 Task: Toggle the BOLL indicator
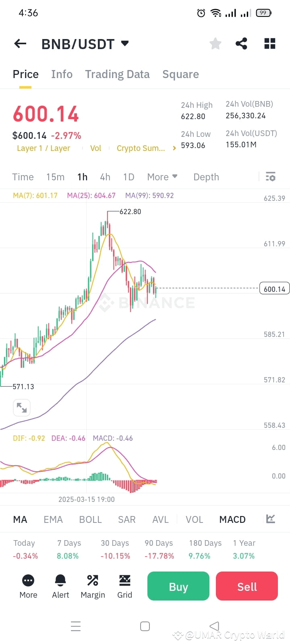90,519
